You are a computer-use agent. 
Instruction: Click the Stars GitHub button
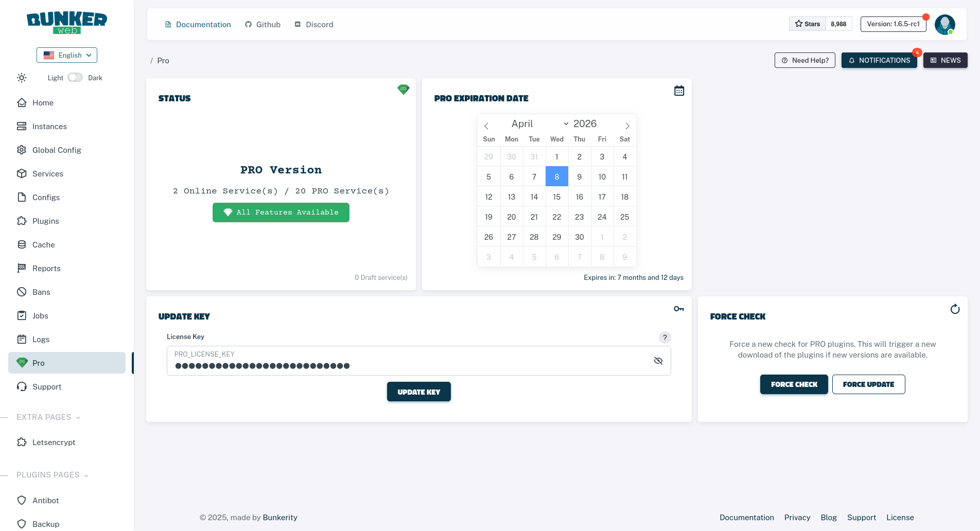pyautogui.click(x=808, y=24)
